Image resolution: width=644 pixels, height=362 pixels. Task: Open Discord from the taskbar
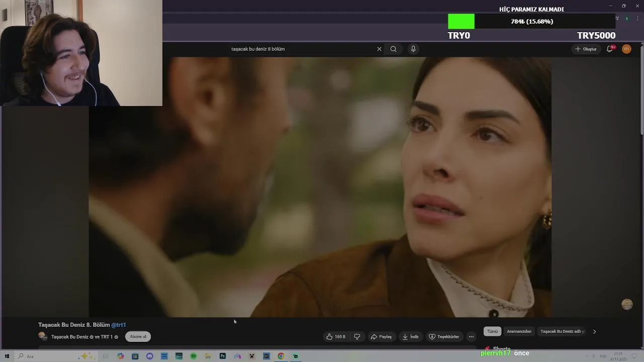click(149, 356)
